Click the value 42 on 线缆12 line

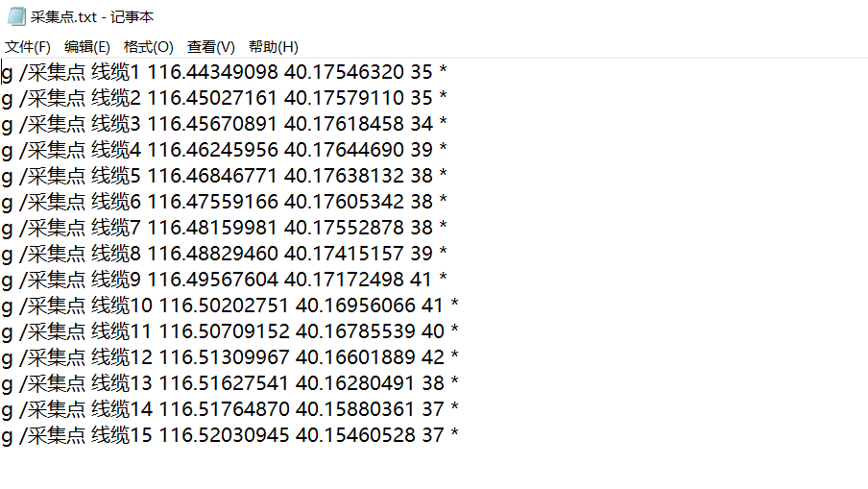[x=433, y=357]
